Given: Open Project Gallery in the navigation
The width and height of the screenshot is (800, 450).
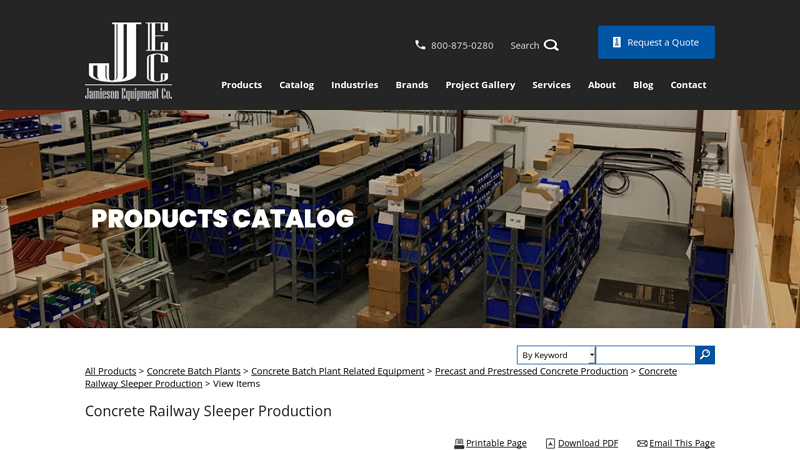Looking at the screenshot, I should coord(480,85).
